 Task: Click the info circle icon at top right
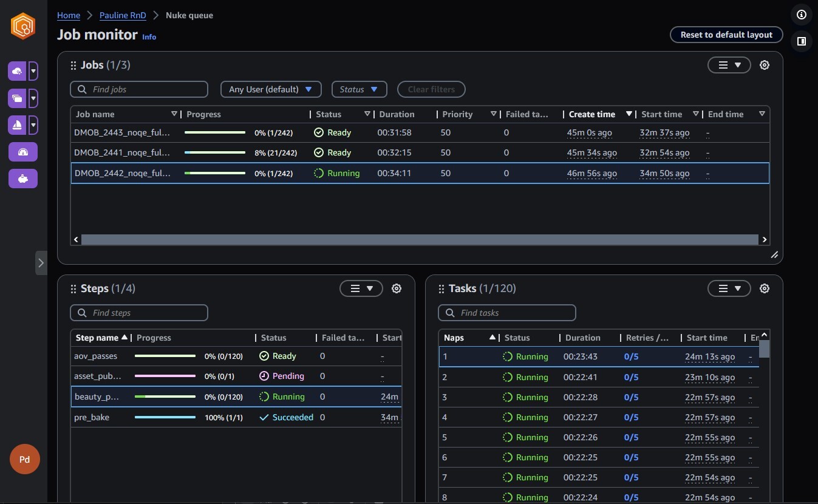pyautogui.click(x=802, y=15)
